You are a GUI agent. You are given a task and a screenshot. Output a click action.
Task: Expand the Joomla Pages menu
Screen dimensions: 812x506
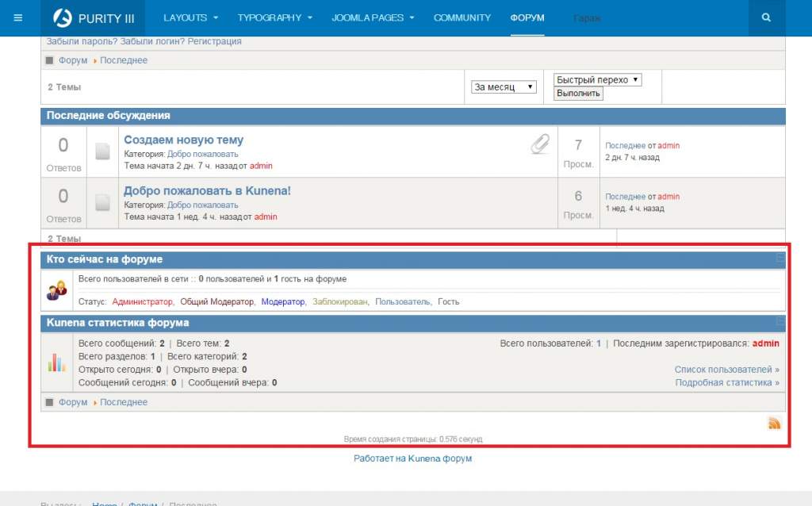[373, 17]
